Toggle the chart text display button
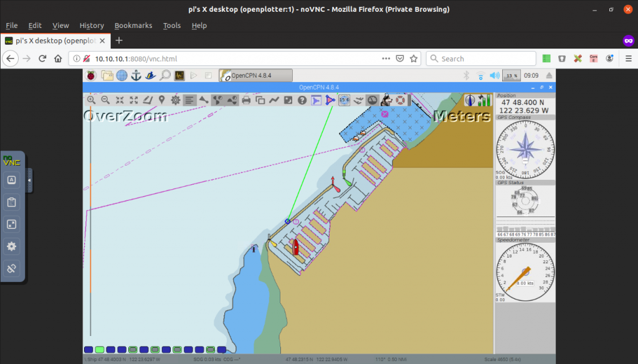Viewport: 638px width, 364px height. pos(189,100)
